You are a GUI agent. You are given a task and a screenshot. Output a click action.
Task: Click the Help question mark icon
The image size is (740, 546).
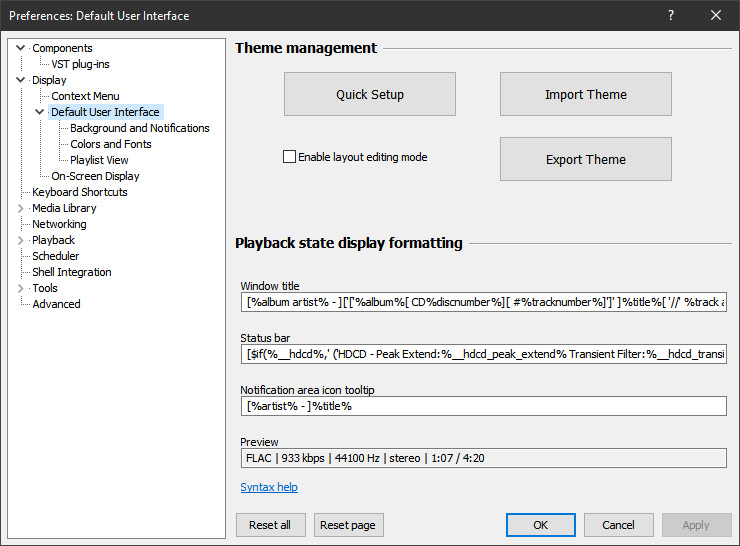coord(671,15)
